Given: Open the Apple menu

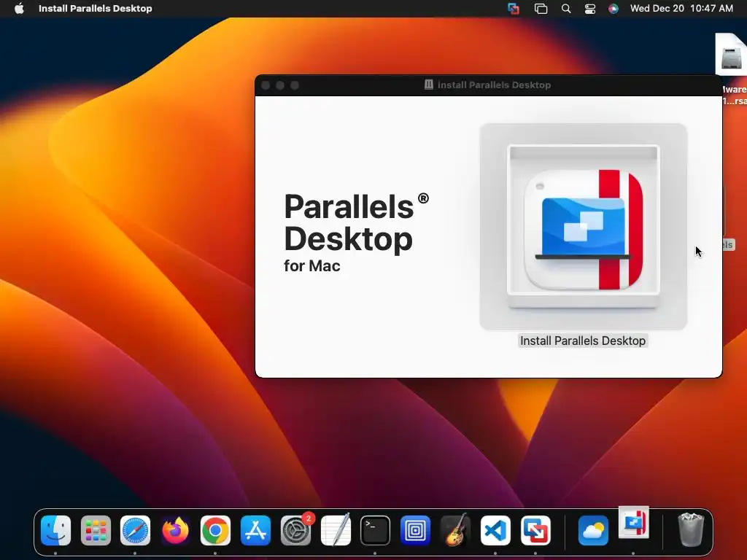Looking at the screenshot, I should pyautogui.click(x=19, y=8).
